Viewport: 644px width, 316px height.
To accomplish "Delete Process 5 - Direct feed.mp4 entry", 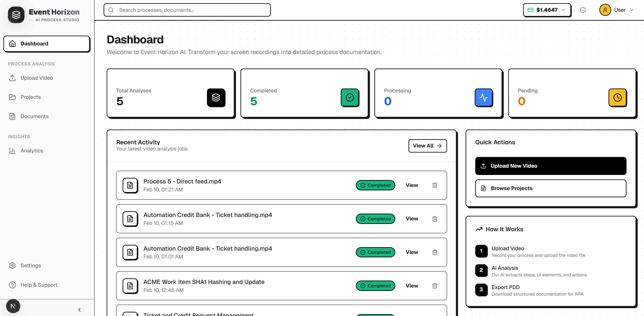I will pyautogui.click(x=434, y=185).
